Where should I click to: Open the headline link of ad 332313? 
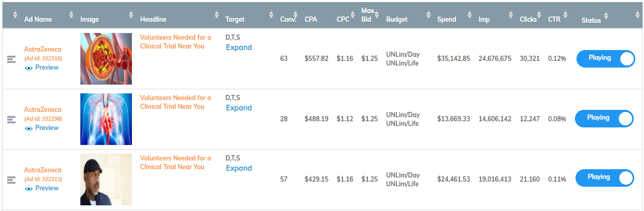click(x=176, y=163)
